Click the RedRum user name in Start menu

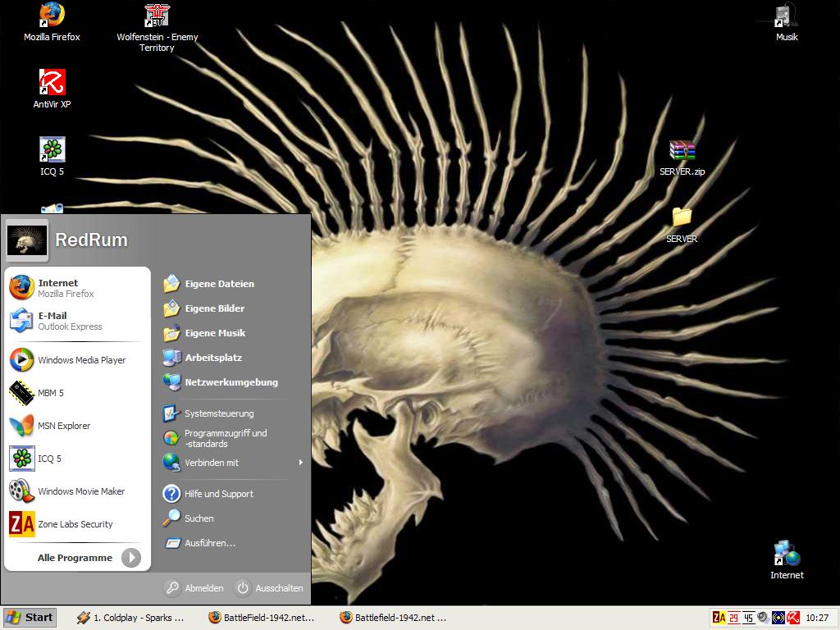(x=92, y=240)
